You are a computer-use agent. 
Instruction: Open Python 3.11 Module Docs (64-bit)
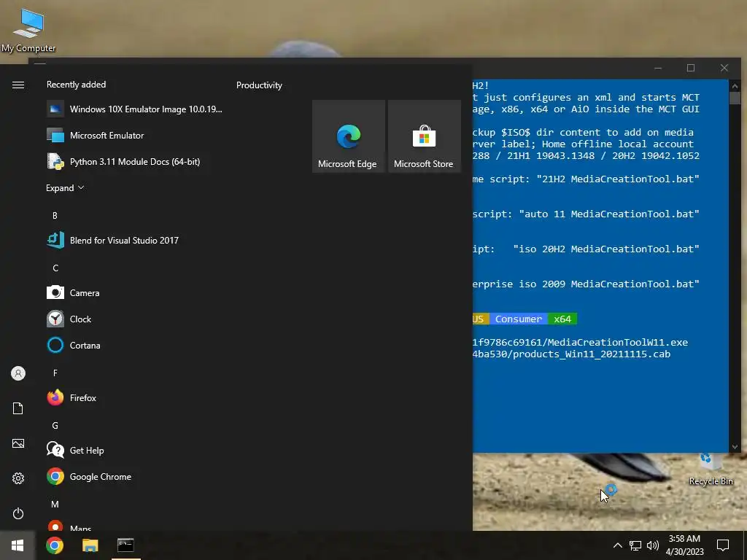(135, 161)
